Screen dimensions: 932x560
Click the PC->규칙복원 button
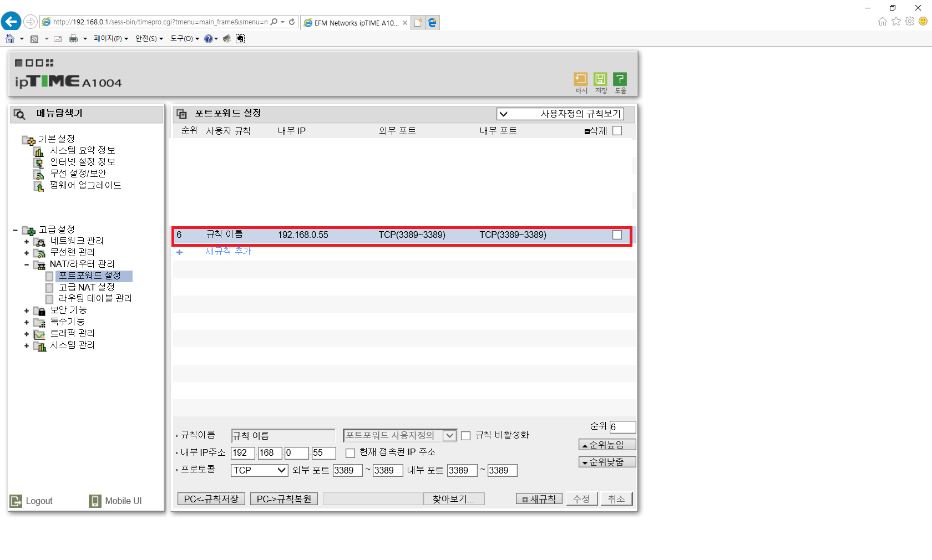[284, 499]
